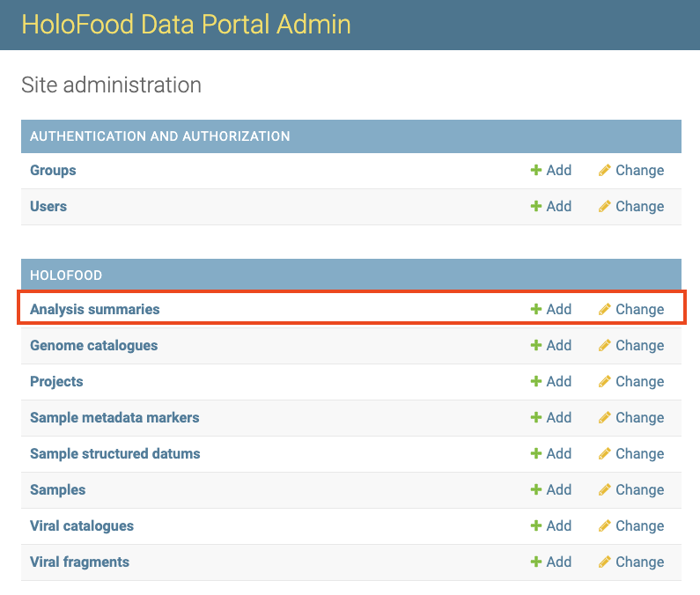700x595 pixels.
Task: Click the Change text for Sample metadata markers
Action: (640, 418)
